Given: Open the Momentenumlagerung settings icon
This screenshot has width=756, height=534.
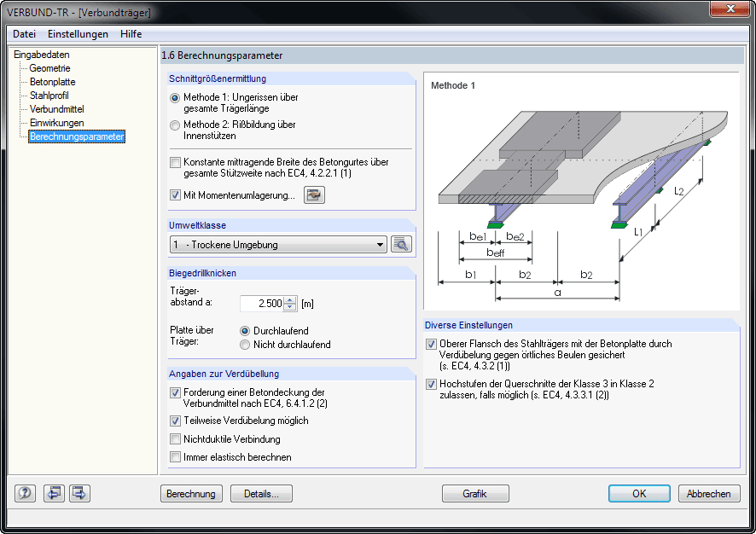Looking at the screenshot, I should pyautogui.click(x=312, y=194).
